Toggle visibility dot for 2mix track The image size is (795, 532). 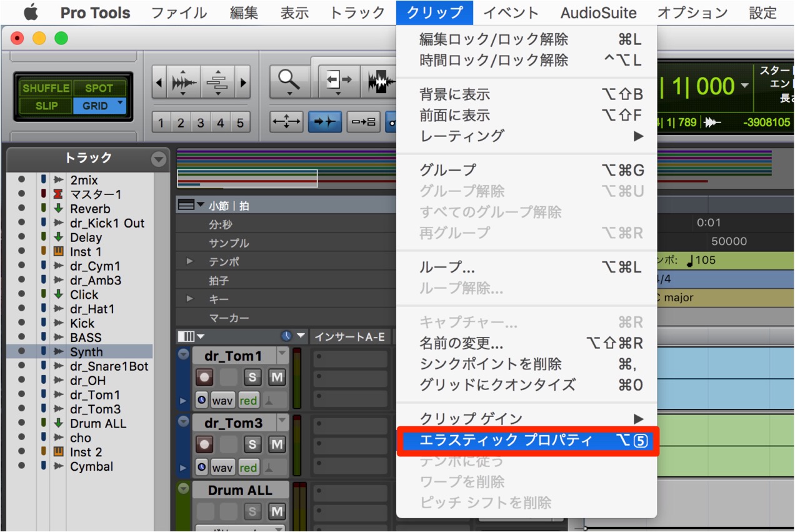pos(22,180)
